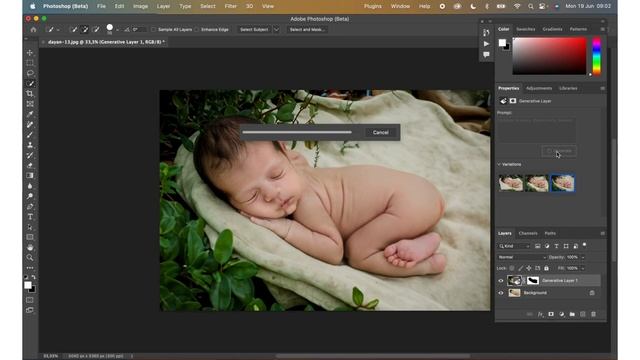Click the layer mask icon in Properties
The height and width of the screenshot is (360, 640).
(513, 101)
